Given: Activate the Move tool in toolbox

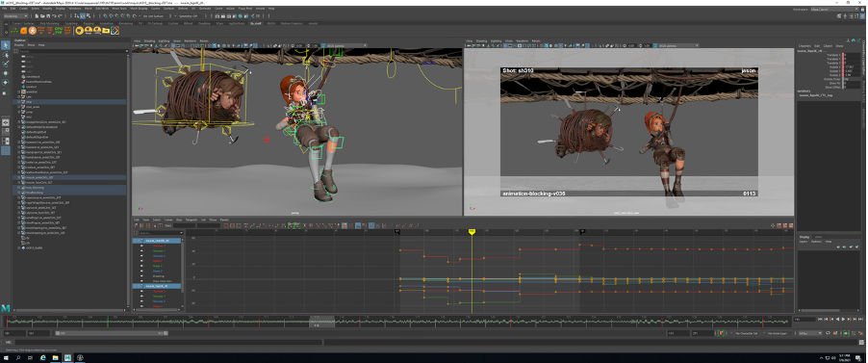Looking at the screenshot, I should pyautogui.click(x=6, y=73).
